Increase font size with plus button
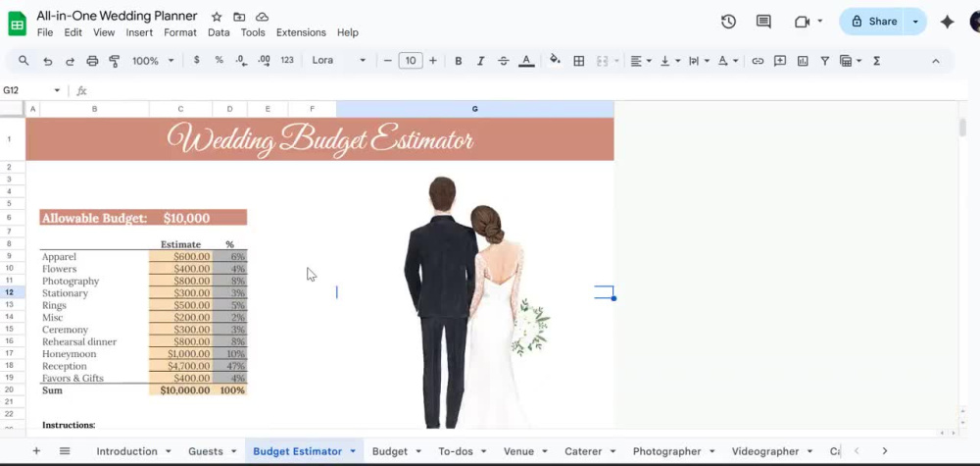The width and height of the screenshot is (980, 466). click(x=432, y=61)
